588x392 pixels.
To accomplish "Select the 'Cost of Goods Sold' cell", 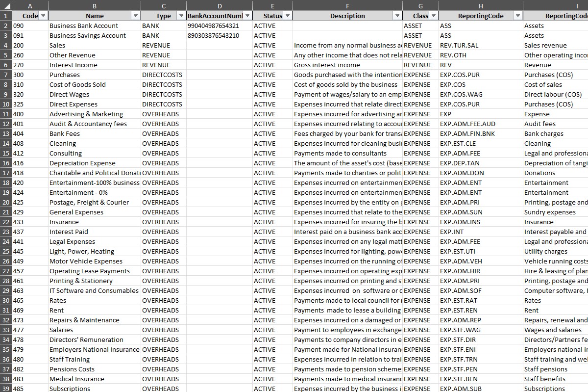I will coord(95,84).
